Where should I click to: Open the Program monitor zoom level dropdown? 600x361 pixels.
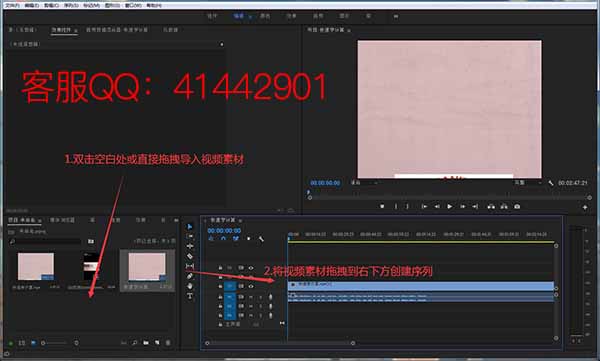point(364,183)
